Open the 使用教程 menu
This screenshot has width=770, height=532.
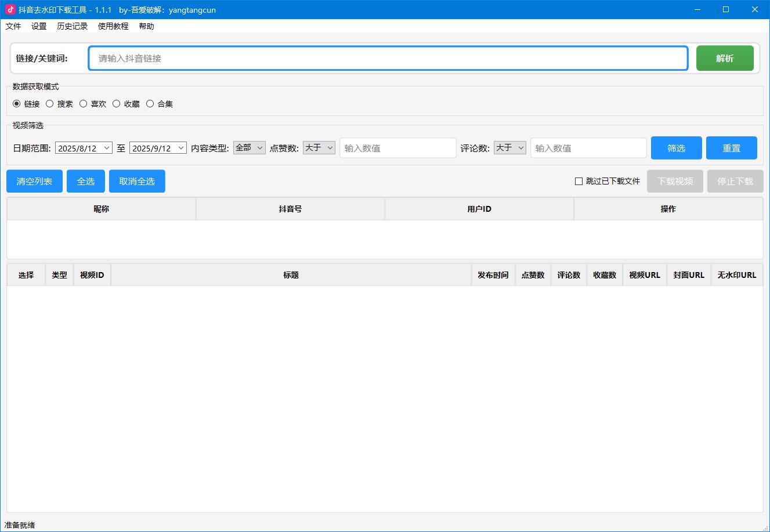pyautogui.click(x=113, y=26)
